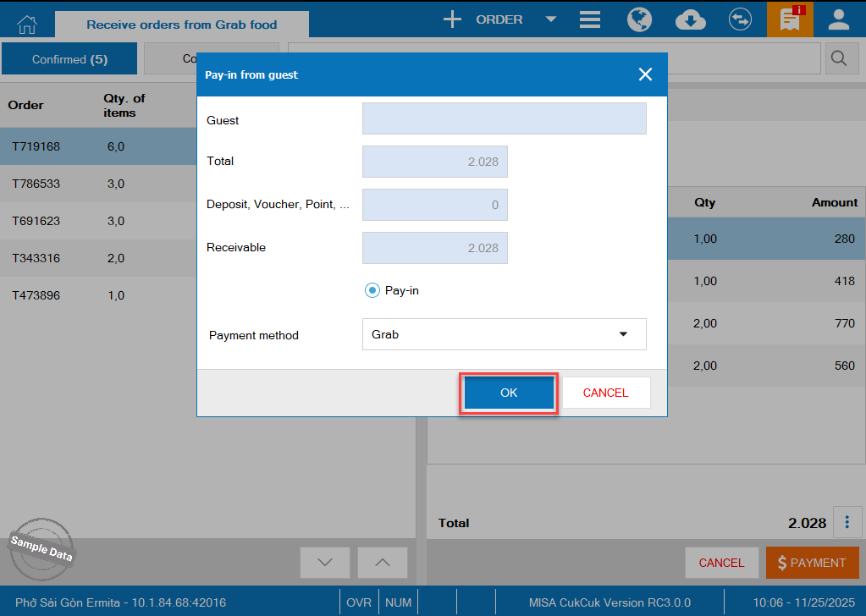Screen dimensions: 866x616
Task: Click the three-dot more options button
Action: (847, 522)
